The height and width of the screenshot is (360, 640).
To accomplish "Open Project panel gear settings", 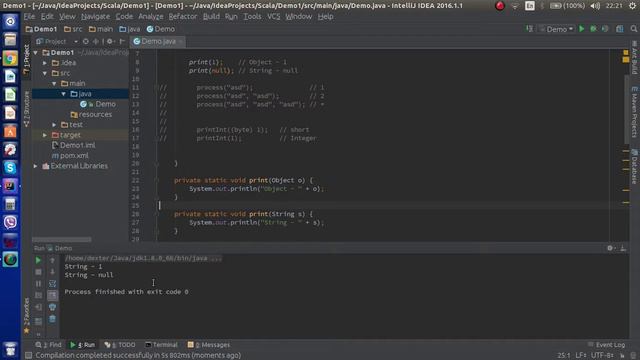I will click(109, 41).
